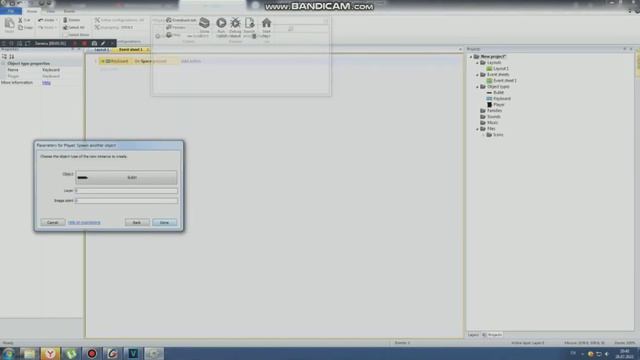Open the red Bandicam taskbar icon
Viewport: 640px width, 360px height.
(92, 353)
